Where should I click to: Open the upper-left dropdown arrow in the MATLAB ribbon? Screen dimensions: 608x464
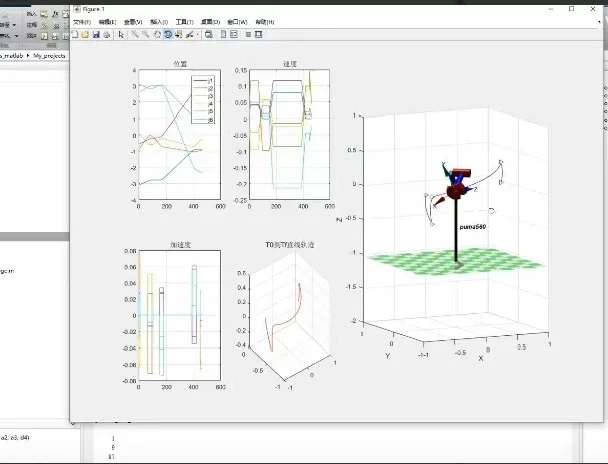click(x=15, y=25)
